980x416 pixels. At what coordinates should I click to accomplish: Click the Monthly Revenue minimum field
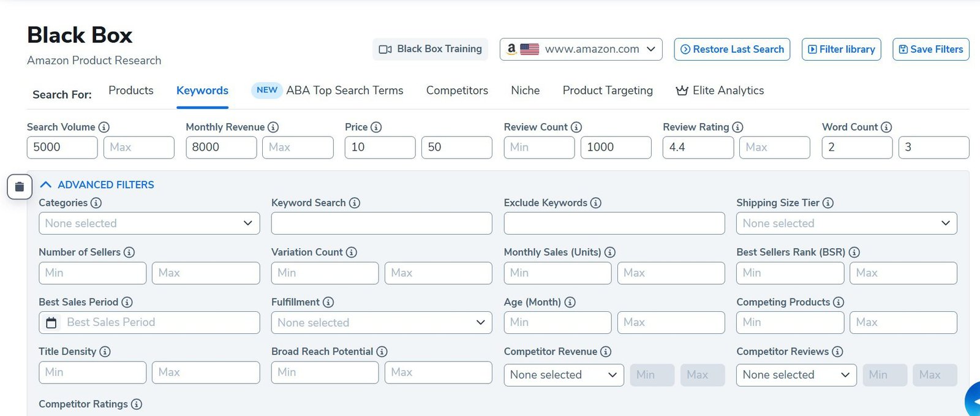click(221, 148)
